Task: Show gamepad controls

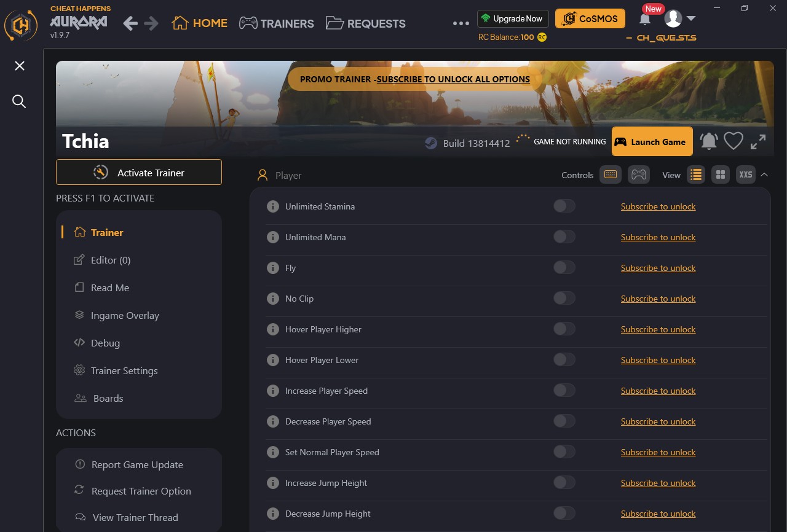Action: [639, 174]
